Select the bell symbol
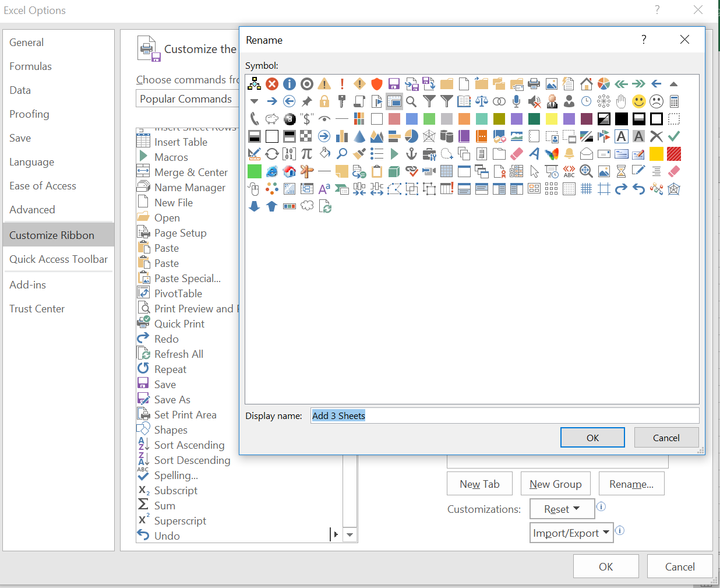The width and height of the screenshot is (720, 588). click(569, 153)
